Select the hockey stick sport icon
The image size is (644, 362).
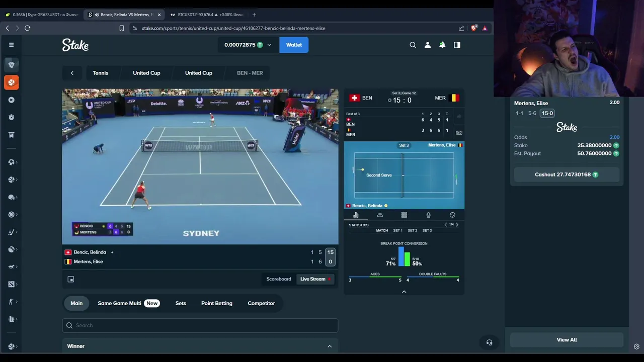click(11, 232)
